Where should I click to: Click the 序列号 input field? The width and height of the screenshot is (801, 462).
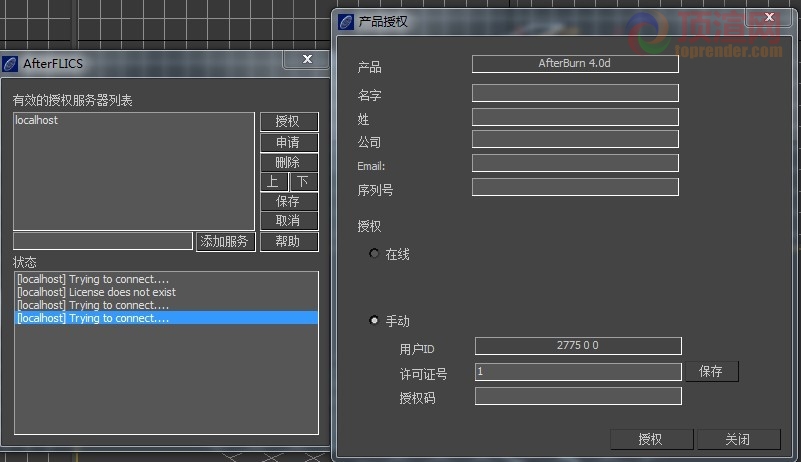point(575,187)
